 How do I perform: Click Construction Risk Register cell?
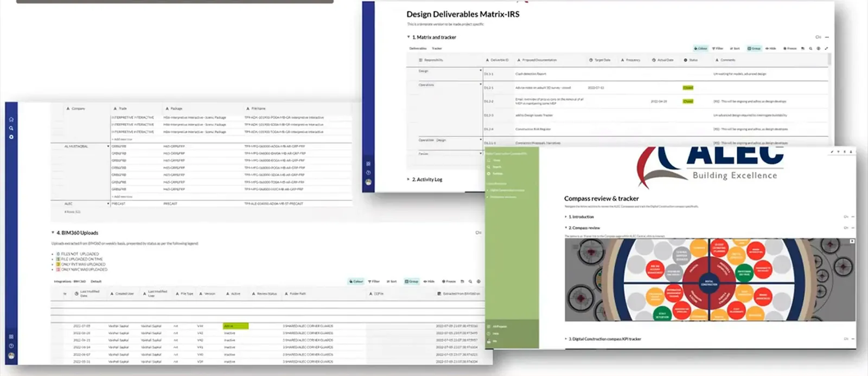pyautogui.click(x=533, y=129)
